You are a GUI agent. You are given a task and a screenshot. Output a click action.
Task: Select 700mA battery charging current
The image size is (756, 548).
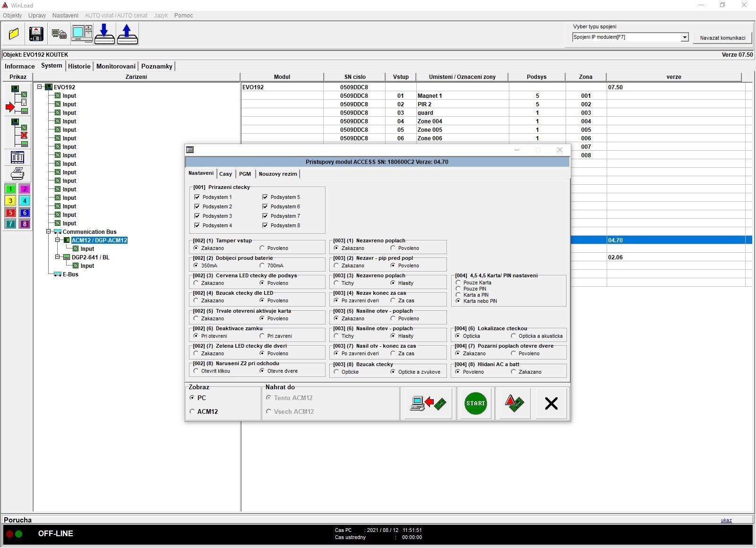[262, 265]
